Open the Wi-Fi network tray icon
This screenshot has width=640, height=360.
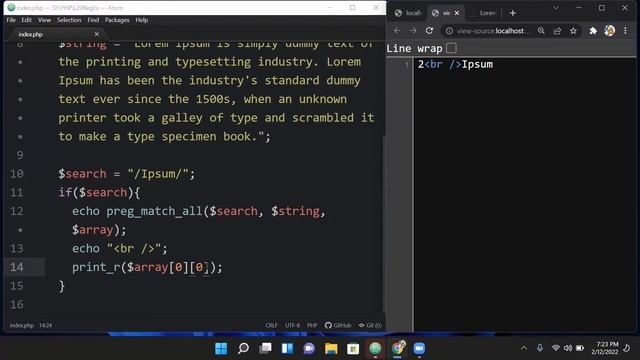(x=556, y=348)
